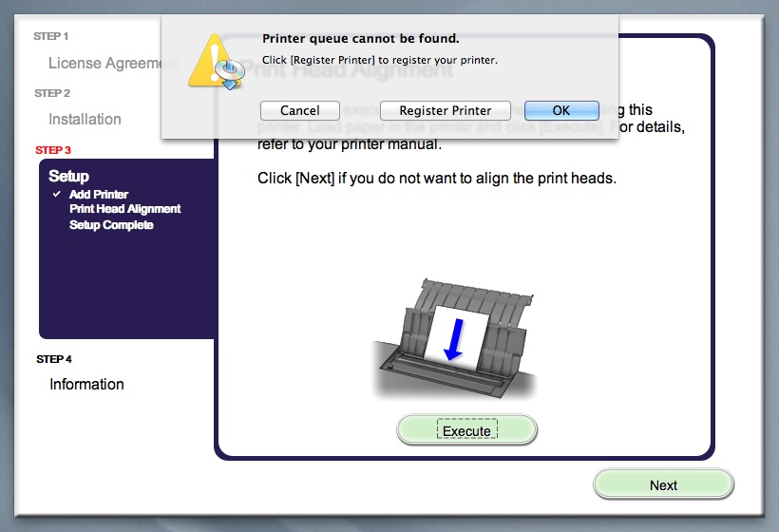Click the red STEP 3 label
The height and width of the screenshot is (532, 779).
(x=53, y=150)
